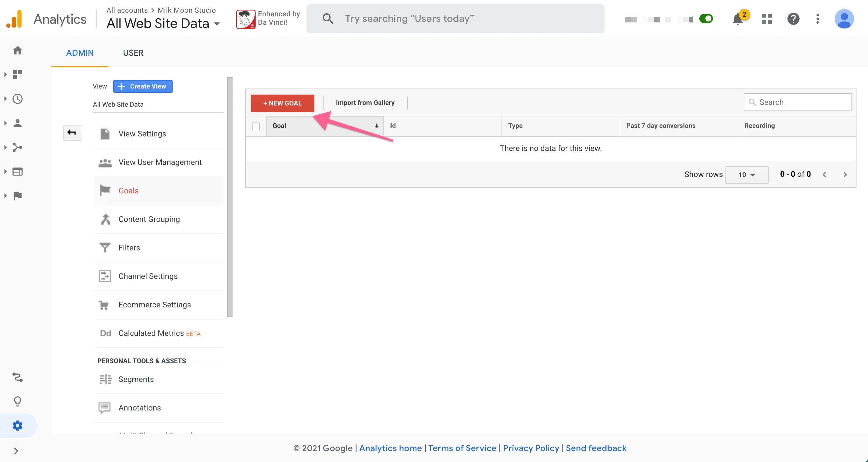Screen dimensions: 868x462
Task: Switch off the green toggle in top bar
Action: 706,19
